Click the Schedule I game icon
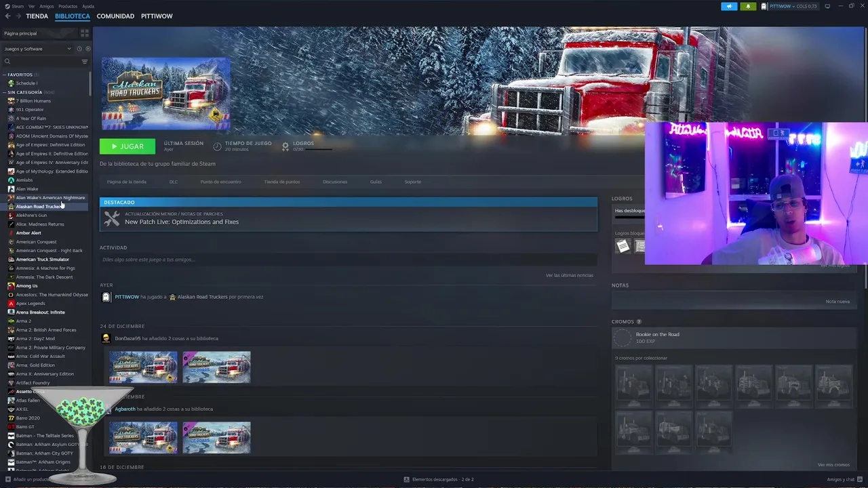Image resolution: width=868 pixels, height=488 pixels. [x=11, y=83]
